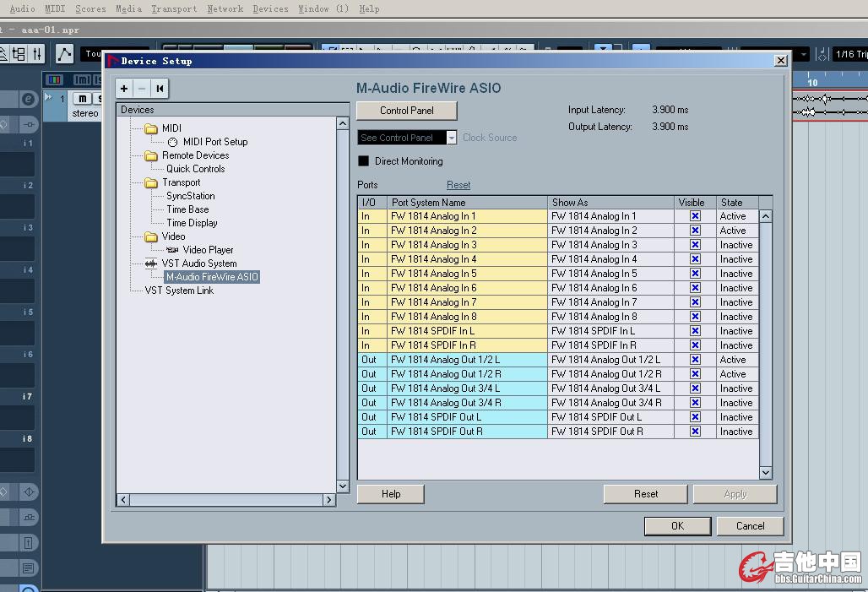
Task: Toggle the Direct Monitoring checkbox
Action: click(x=364, y=161)
